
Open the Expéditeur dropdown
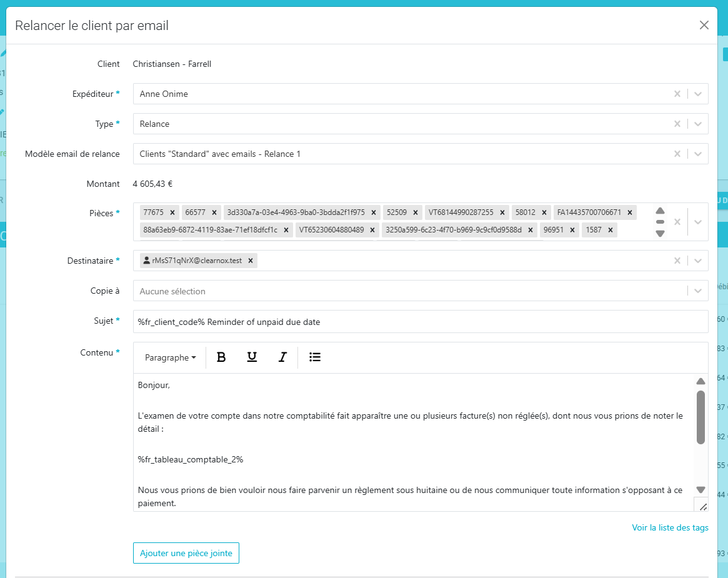pos(697,94)
